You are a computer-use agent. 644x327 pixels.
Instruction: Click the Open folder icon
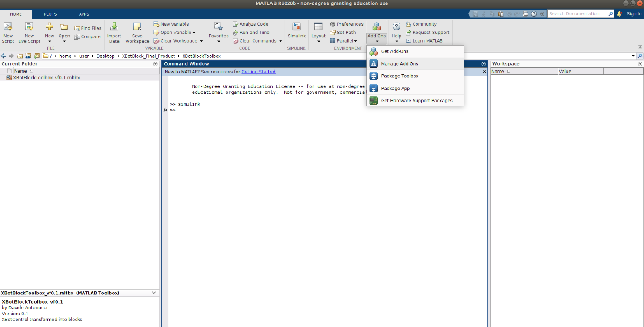tap(64, 27)
